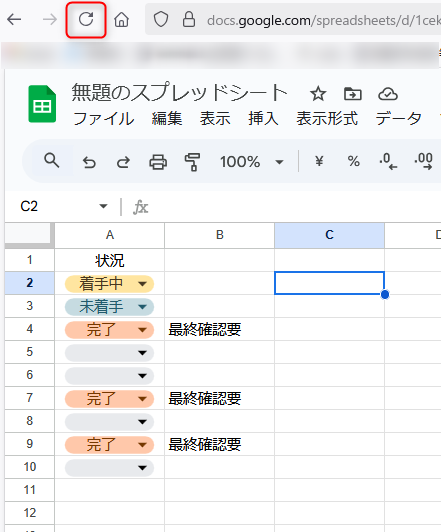This screenshot has width=441, height=532.
Task: Move the document using the folder icon
Action: 353,94
